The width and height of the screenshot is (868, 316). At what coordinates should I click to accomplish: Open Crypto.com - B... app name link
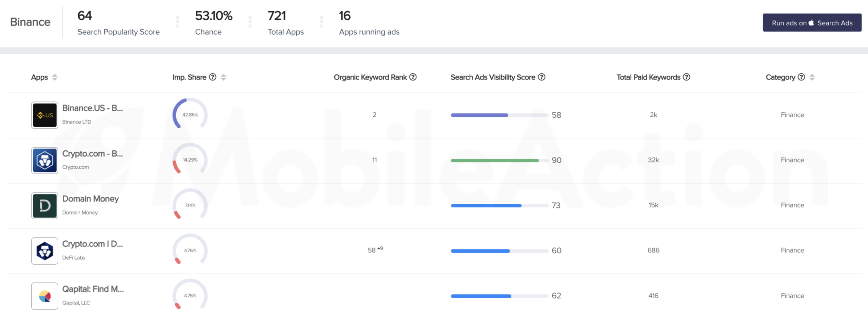92,153
